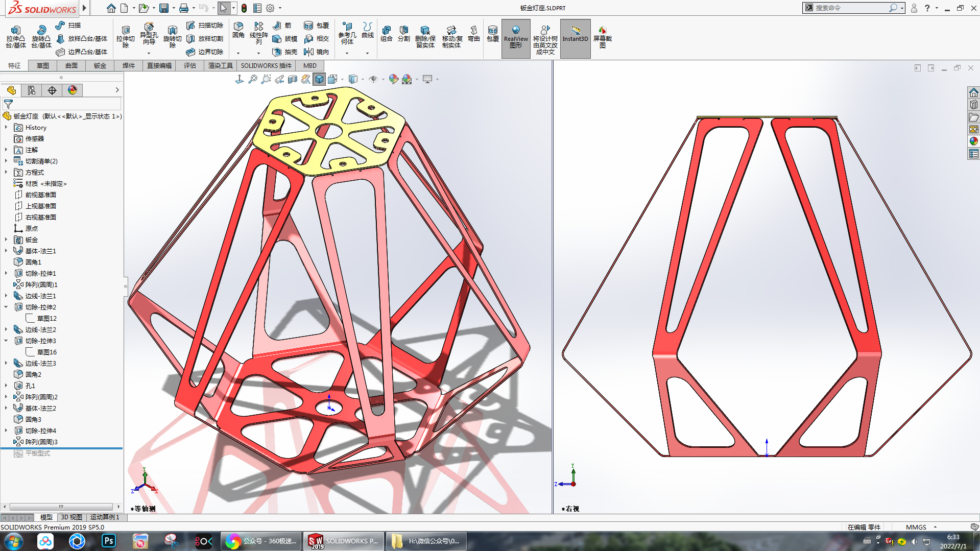Screen dimensions: 980x551
Task: Choose the Flex (弯曲) tool
Action: click(474, 34)
